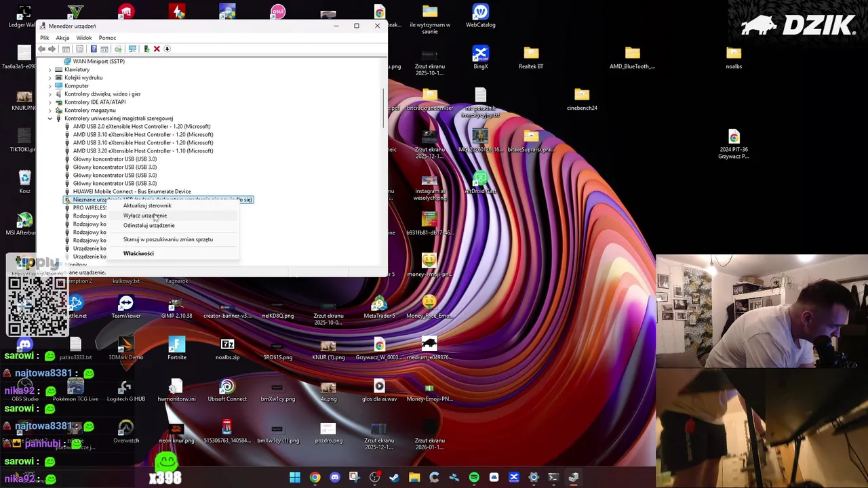Select HUAWEI Mobile Connect - Bus Enumerate Device
The width and height of the screenshot is (868, 488).
132,192
